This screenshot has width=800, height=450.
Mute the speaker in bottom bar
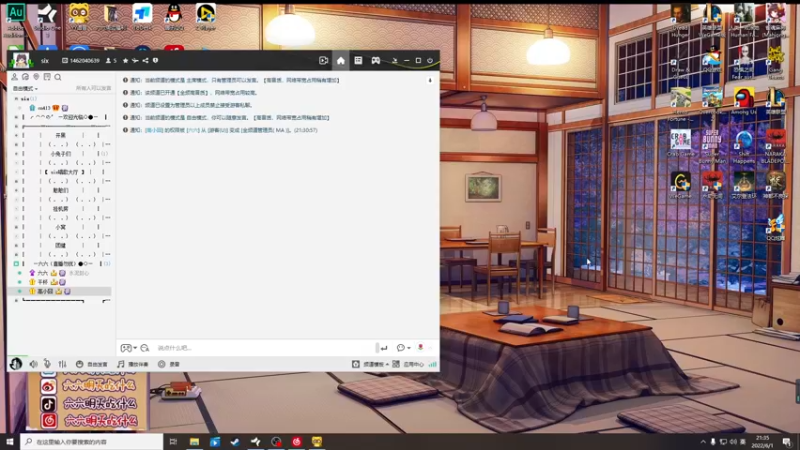33,364
